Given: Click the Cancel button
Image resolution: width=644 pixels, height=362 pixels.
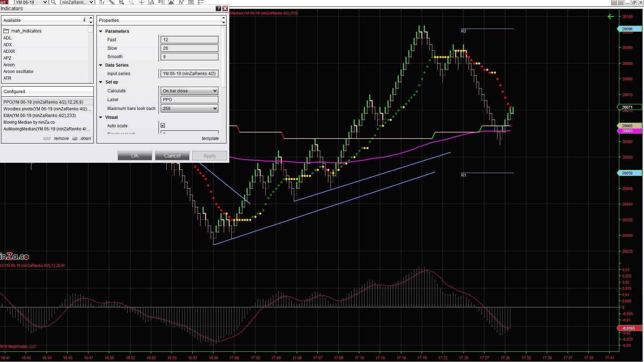Looking at the screenshot, I should pos(172,156).
